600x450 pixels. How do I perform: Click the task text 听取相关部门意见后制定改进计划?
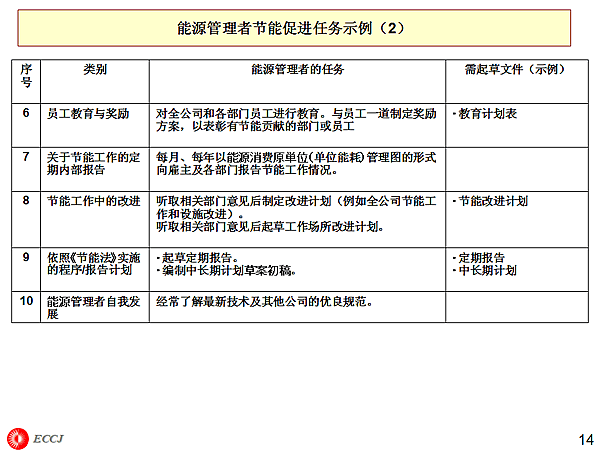243,201
